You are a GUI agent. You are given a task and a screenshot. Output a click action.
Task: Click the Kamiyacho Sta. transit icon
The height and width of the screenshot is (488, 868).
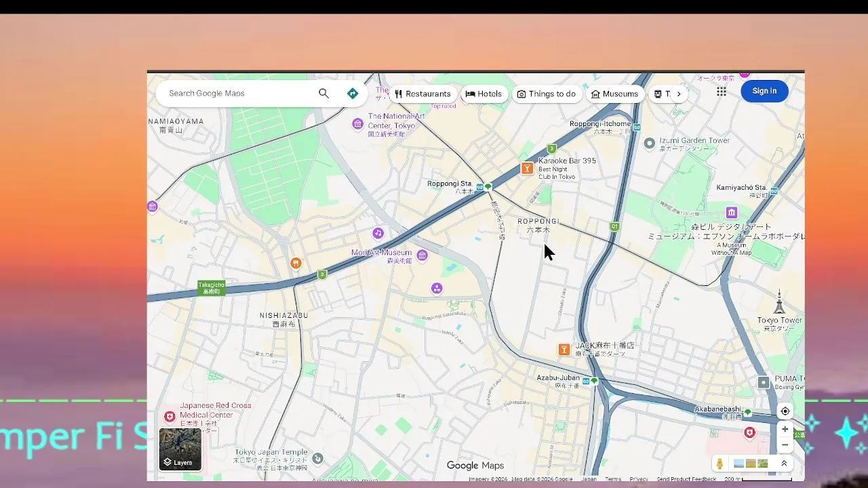774,192
